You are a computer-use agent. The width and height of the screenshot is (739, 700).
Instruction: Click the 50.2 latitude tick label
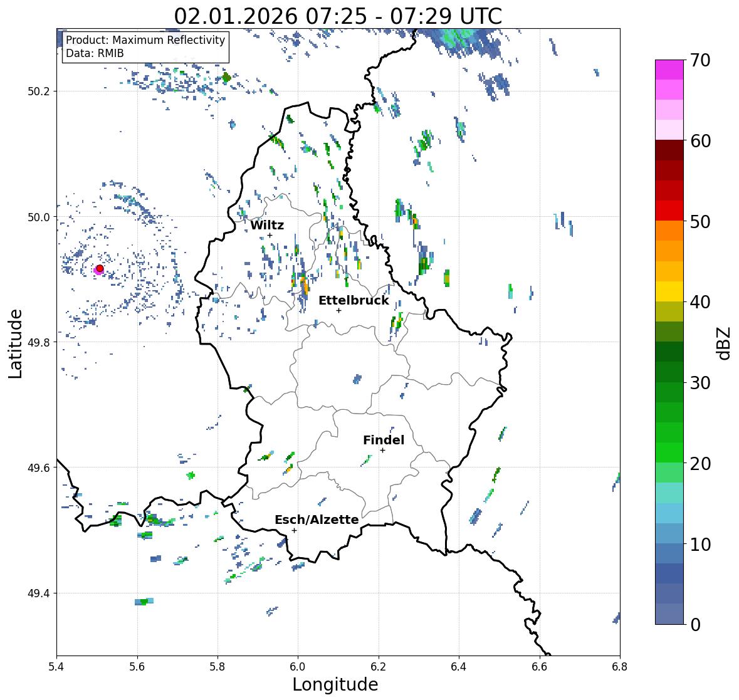39,91
